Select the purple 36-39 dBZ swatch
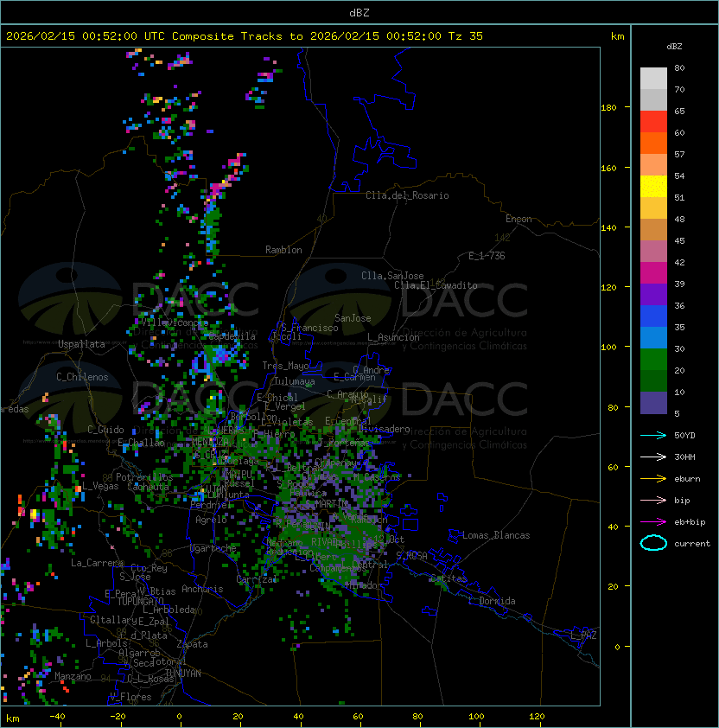 tap(653, 294)
